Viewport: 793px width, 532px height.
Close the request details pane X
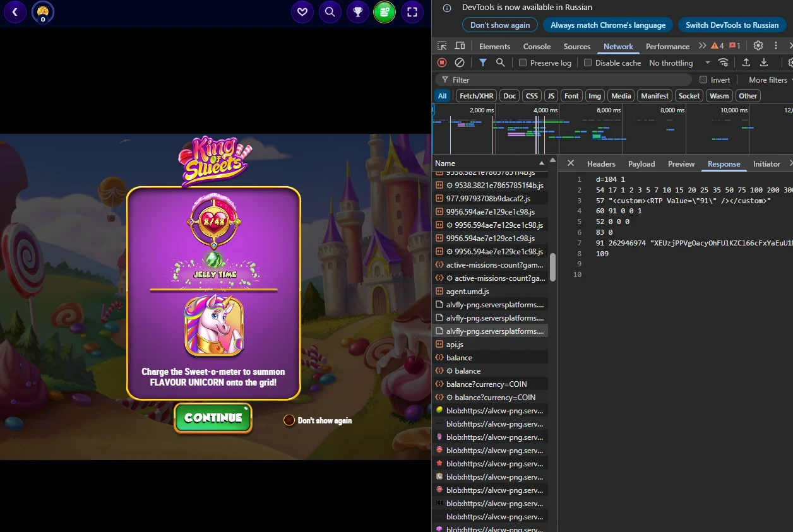pyautogui.click(x=571, y=163)
